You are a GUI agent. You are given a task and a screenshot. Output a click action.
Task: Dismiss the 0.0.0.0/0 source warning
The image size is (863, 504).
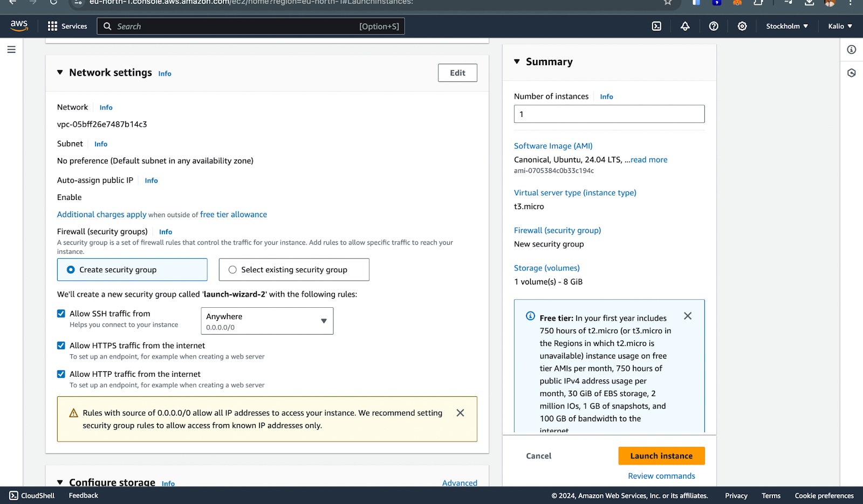click(x=460, y=413)
